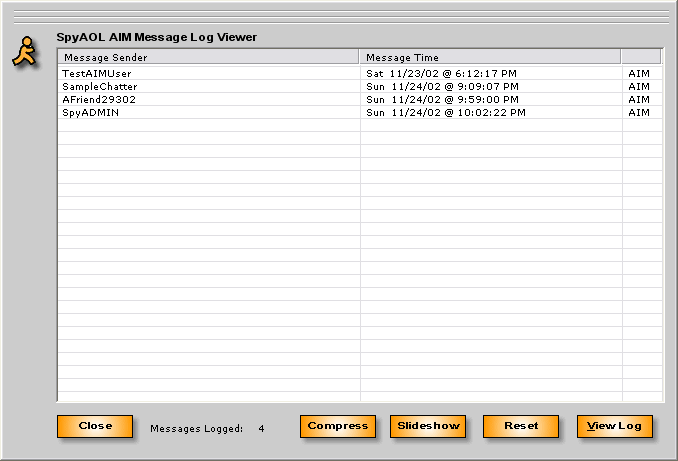This screenshot has width=678, height=461.
Task: Click the AIM running man icon
Action: pos(24,52)
